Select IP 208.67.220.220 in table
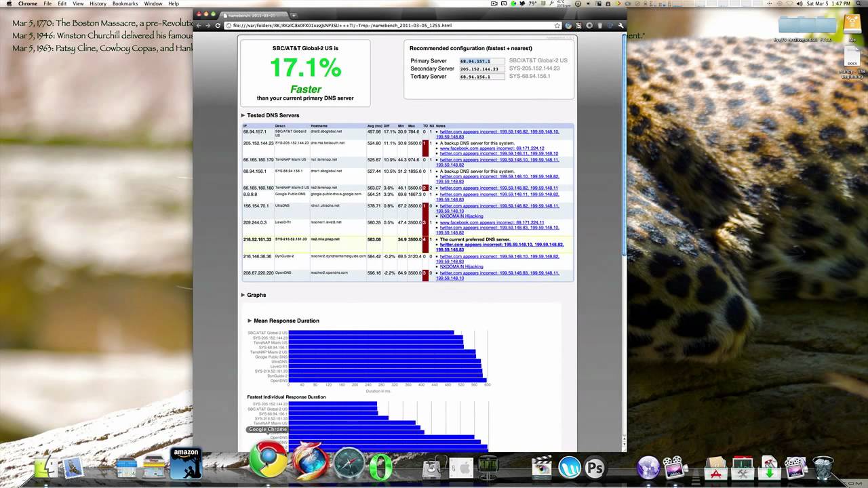Viewport: 868px width, 488px height. pyautogui.click(x=259, y=272)
